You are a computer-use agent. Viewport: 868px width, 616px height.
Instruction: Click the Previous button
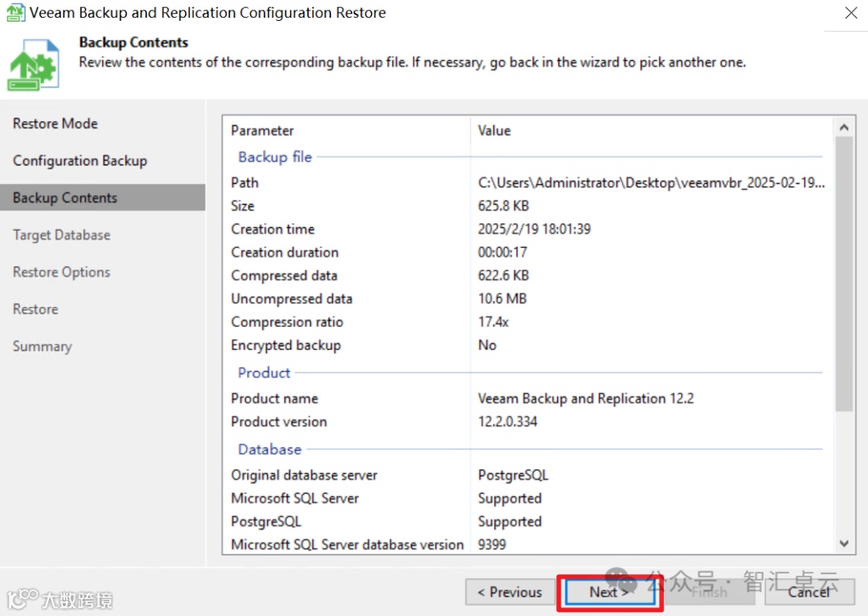(x=510, y=592)
